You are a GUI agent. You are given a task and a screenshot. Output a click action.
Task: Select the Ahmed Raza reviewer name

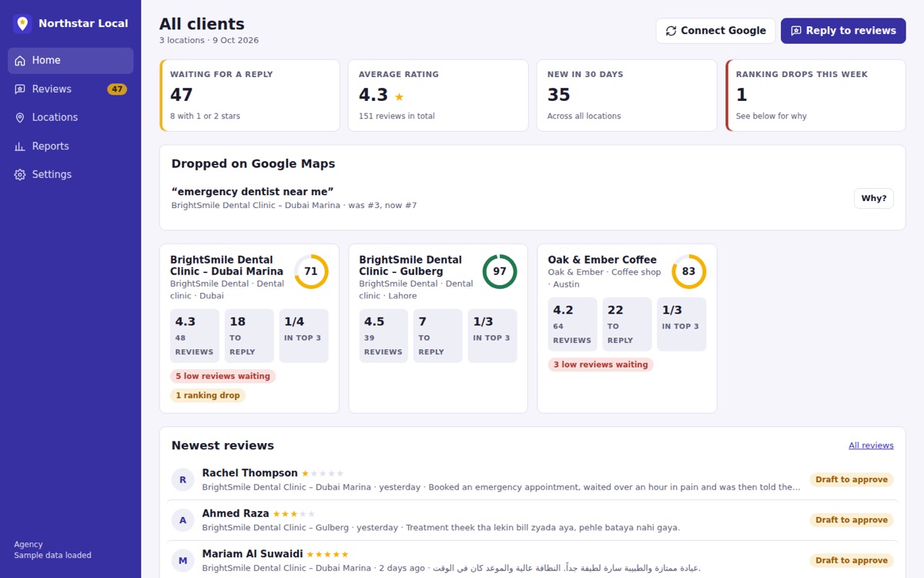pyautogui.click(x=236, y=513)
